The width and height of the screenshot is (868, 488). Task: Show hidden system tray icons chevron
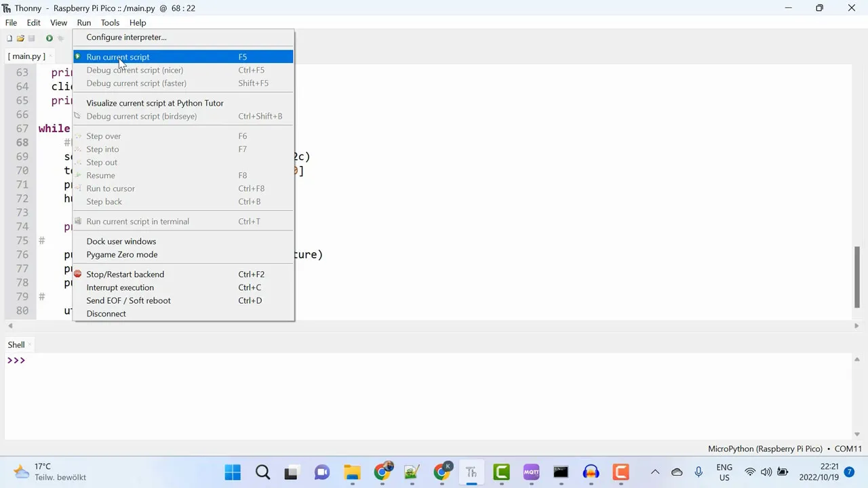[655, 472]
